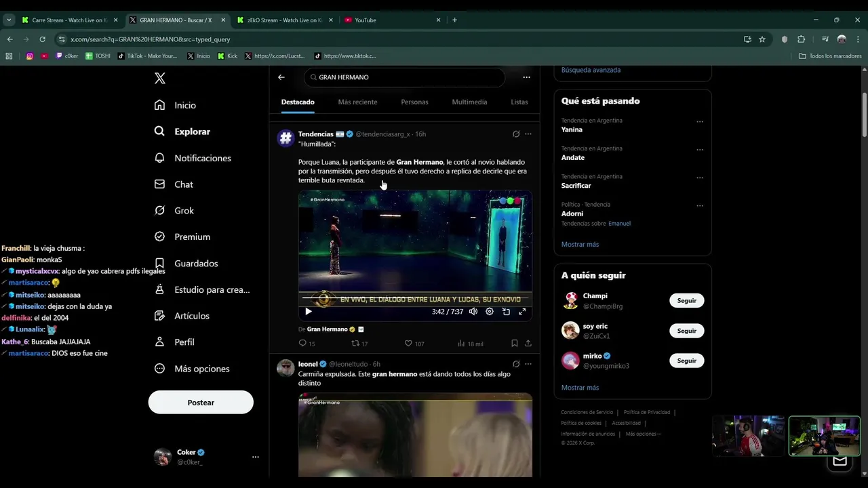Switch to the Más reciente tab
The image size is (868, 488).
[x=357, y=102]
